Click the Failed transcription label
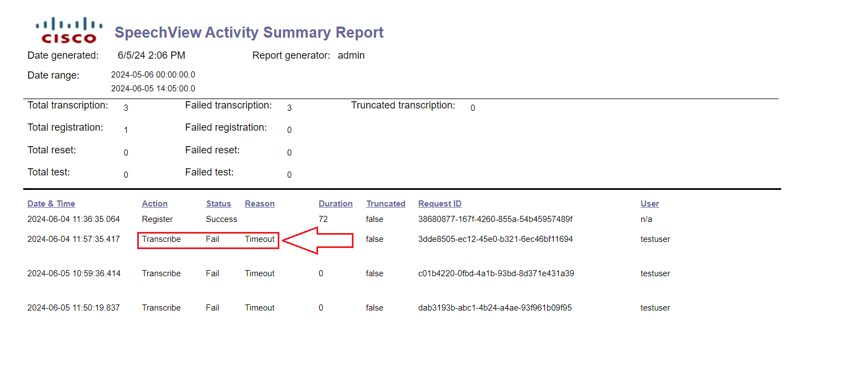Screen dimensions: 868x367 click(228, 105)
